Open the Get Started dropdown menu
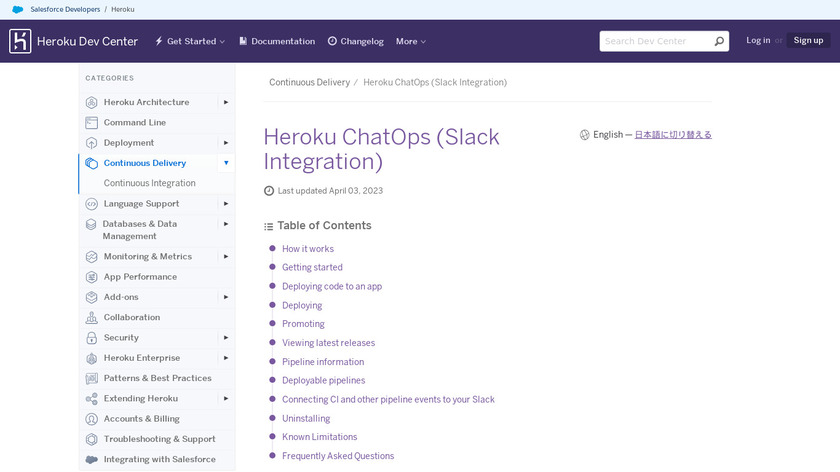840x472 pixels. point(190,41)
